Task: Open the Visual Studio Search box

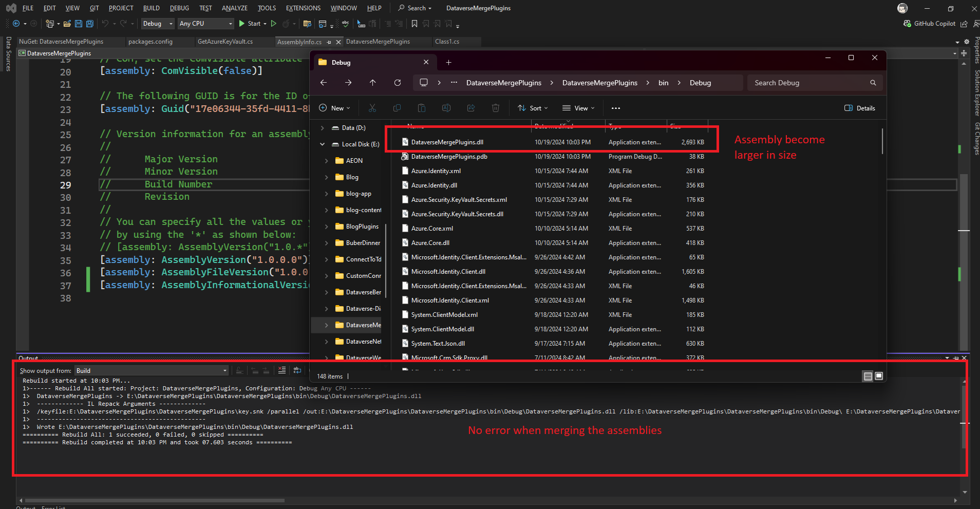Action: pyautogui.click(x=415, y=8)
